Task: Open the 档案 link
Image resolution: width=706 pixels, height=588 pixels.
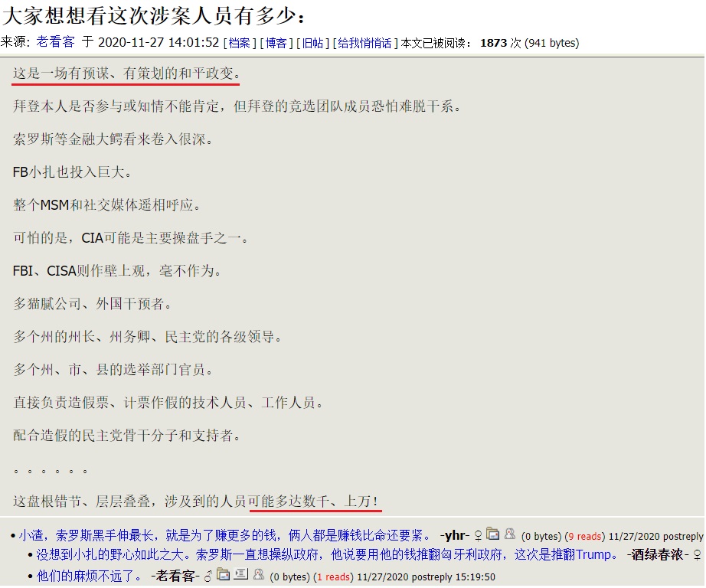Action: point(239,43)
